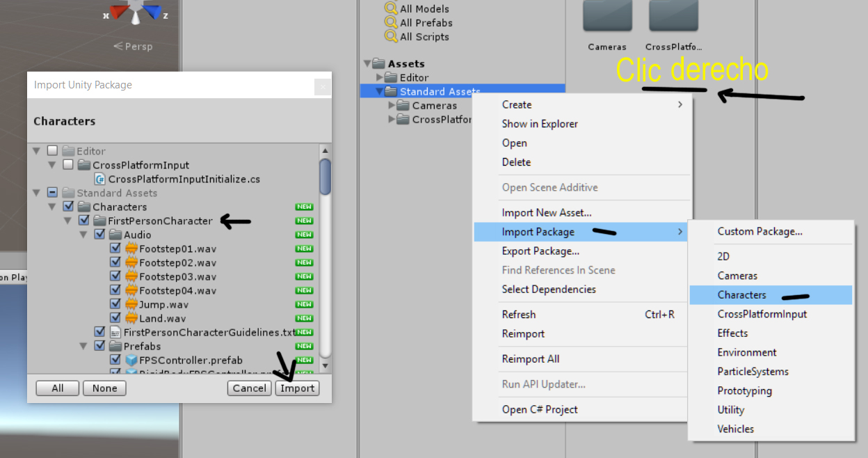Click the Footstep01.wav audio icon
Viewport: 868px width, 458px height.
click(x=131, y=248)
